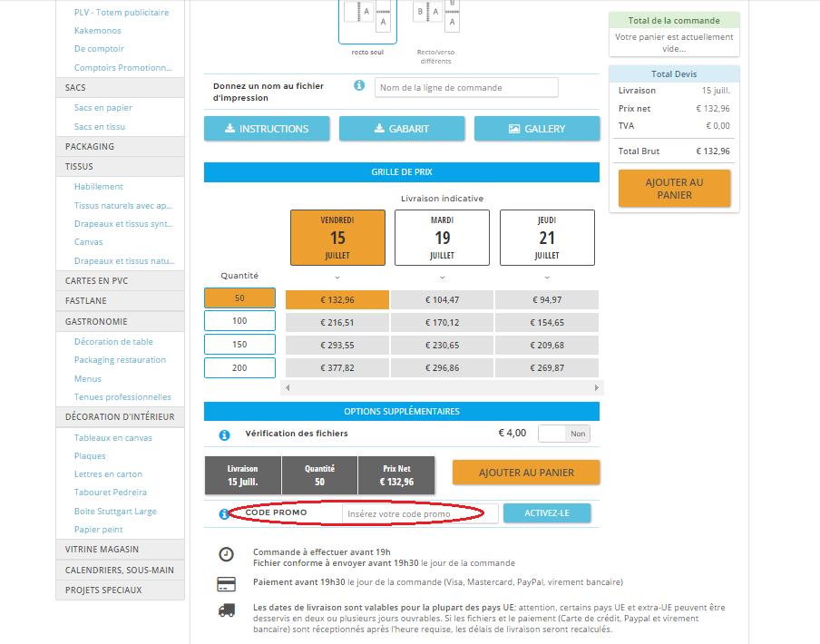Click the promo code input field
Viewport: 820px width, 644px height.
pyautogui.click(x=420, y=513)
